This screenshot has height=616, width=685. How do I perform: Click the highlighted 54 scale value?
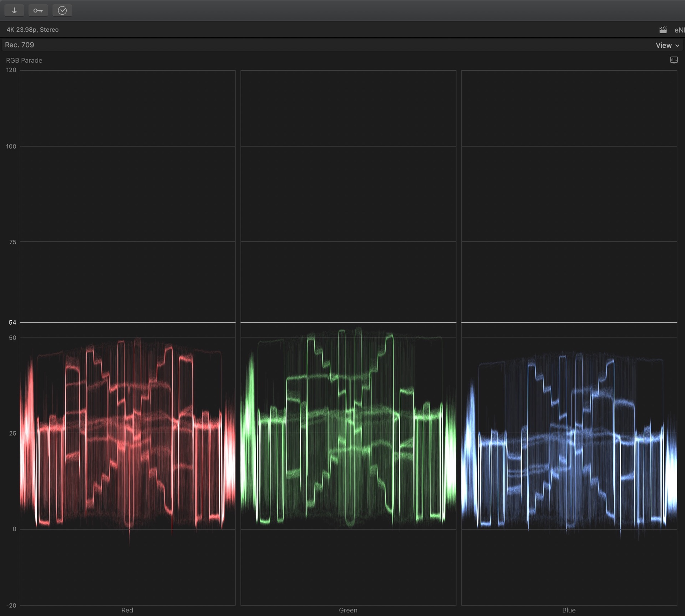[12, 322]
